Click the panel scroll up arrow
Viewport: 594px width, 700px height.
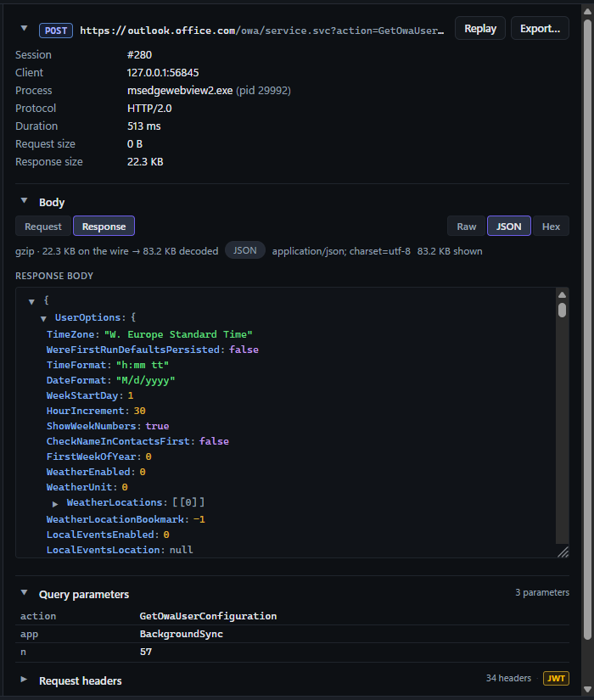click(x=588, y=12)
